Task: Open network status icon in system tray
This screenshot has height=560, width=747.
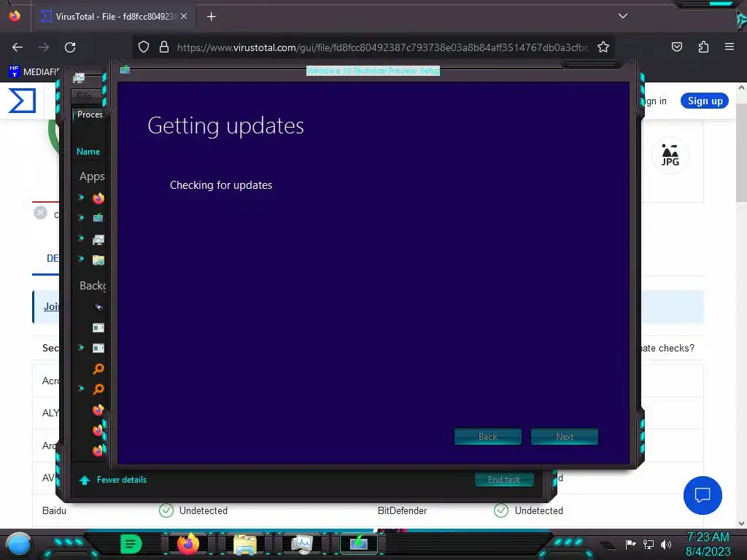Action: [649, 544]
